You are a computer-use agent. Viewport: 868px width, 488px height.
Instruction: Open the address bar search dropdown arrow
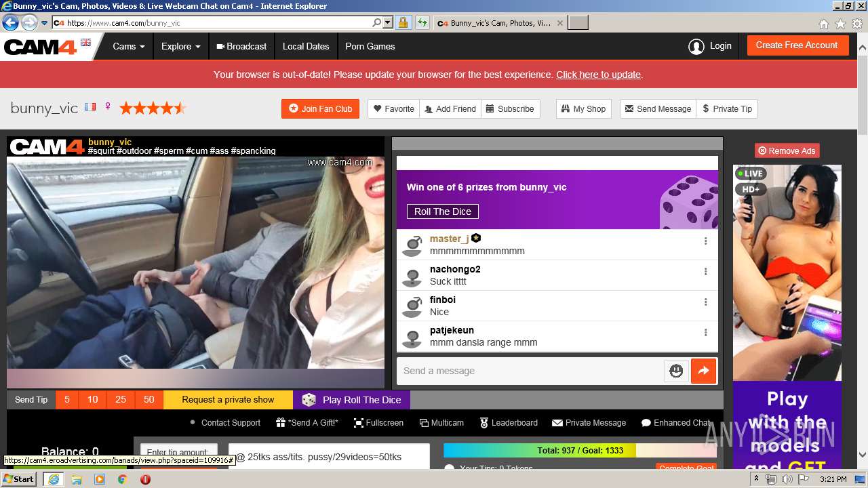click(388, 22)
